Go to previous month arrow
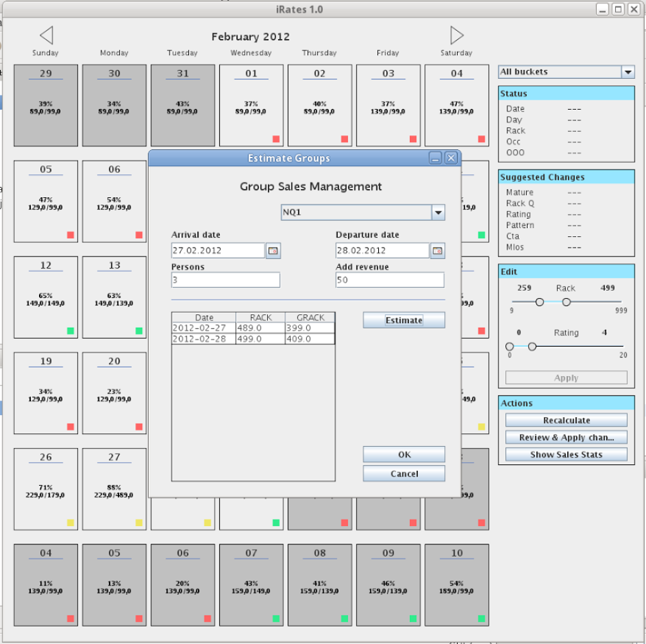 tap(46, 36)
